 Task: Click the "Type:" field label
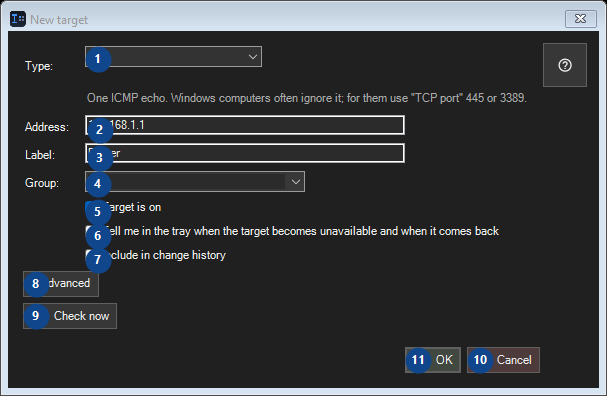click(39, 66)
